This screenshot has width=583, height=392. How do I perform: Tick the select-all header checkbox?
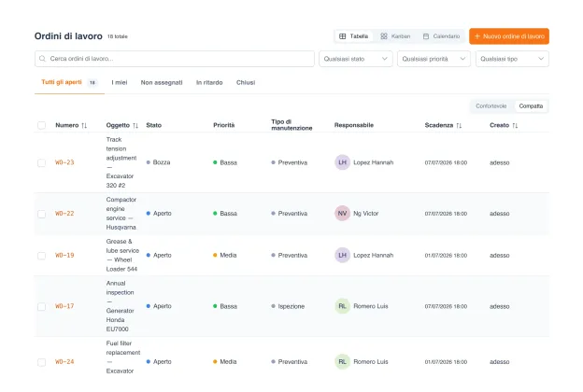click(x=42, y=125)
